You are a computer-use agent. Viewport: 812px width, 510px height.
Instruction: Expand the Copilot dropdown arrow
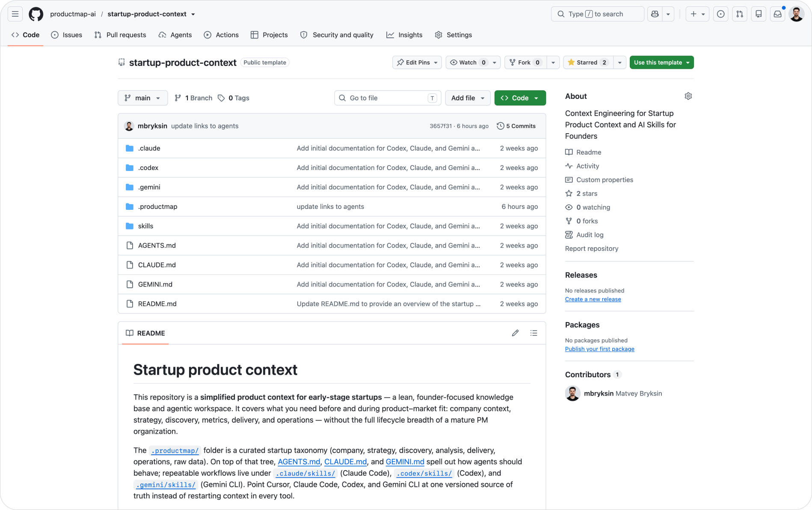pyautogui.click(x=668, y=14)
